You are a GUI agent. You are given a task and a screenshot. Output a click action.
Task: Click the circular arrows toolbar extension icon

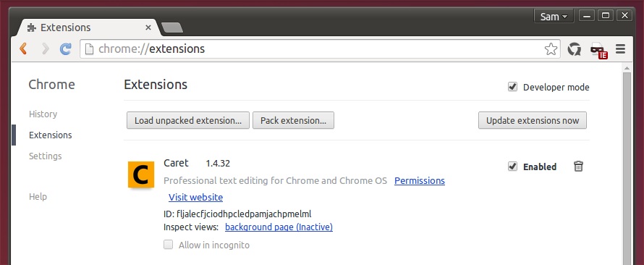[575, 49]
